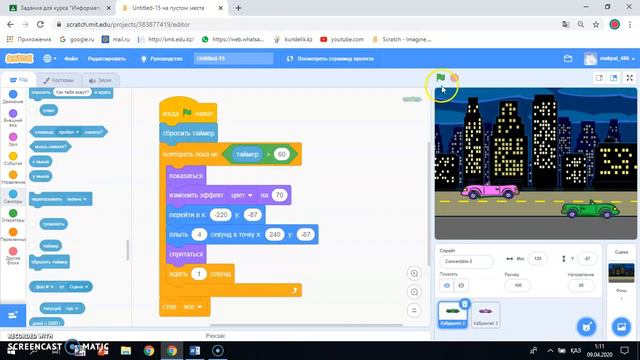640x360 pixels.
Task: Click Посмотреть страницу проекта button
Action: pyautogui.click(x=331, y=58)
